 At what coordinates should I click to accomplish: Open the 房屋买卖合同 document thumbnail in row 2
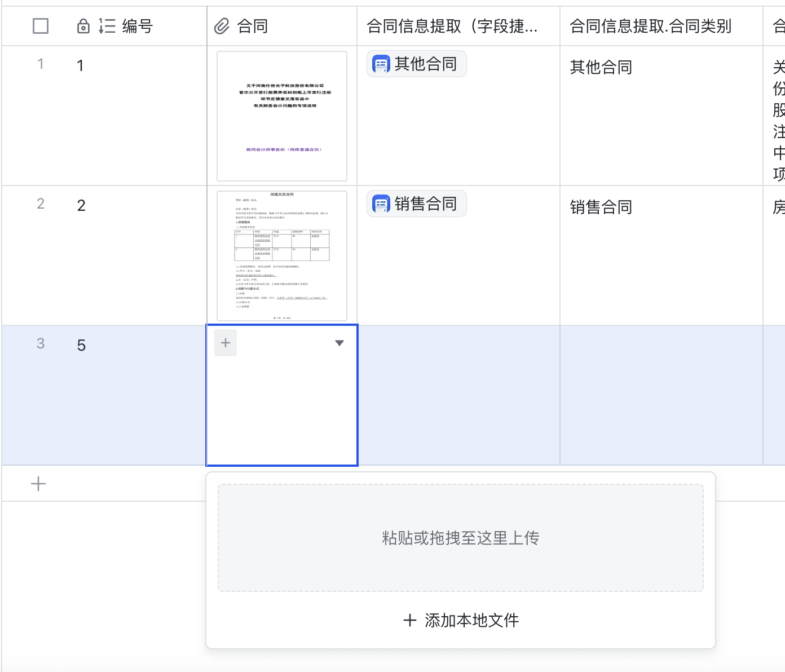pos(282,256)
